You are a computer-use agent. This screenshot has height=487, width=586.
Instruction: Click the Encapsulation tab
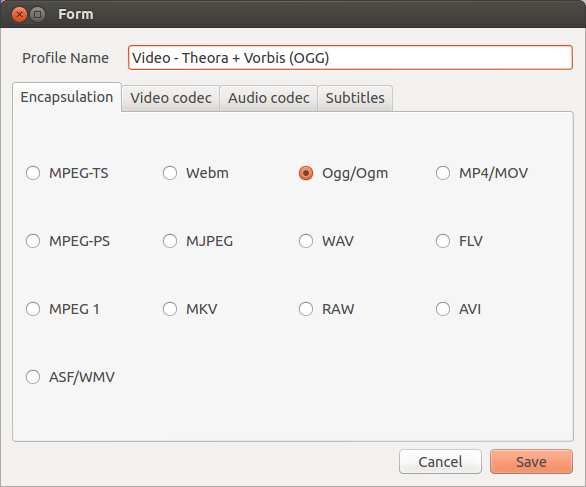click(67, 97)
